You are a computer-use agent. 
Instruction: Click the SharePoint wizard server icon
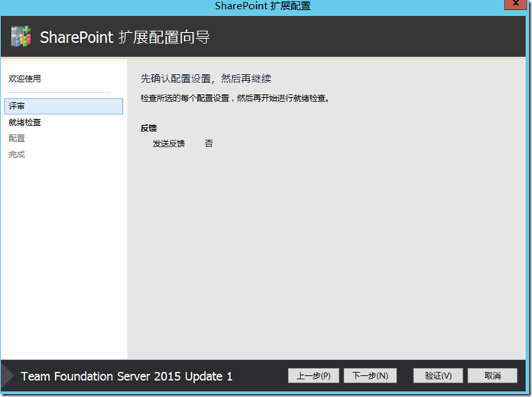coord(21,37)
